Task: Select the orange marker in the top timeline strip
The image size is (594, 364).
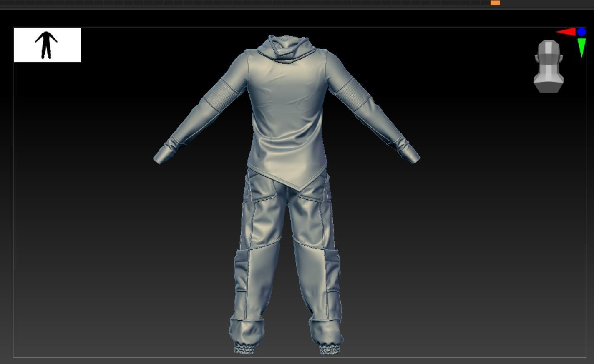Action: [495, 3]
